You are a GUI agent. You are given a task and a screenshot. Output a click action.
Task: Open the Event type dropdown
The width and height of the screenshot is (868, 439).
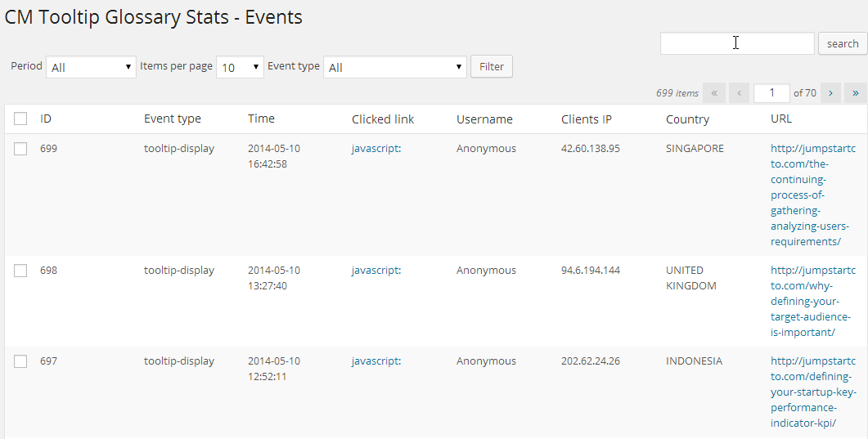tap(395, 67)
